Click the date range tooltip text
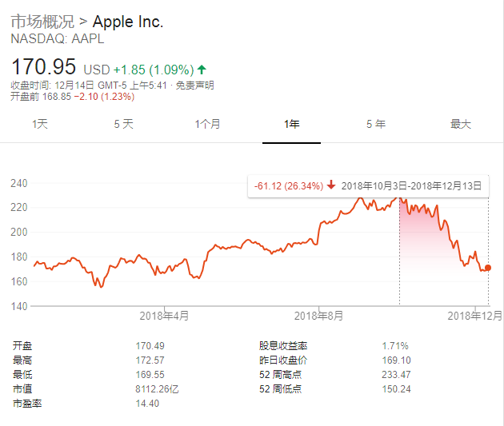Screen dimensions: 504x426 click(411, 185)
